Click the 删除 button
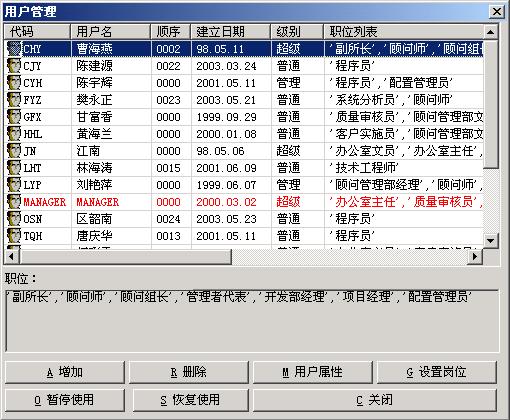The height and width of the screenshot is (420, 510). tap(189, 372)
